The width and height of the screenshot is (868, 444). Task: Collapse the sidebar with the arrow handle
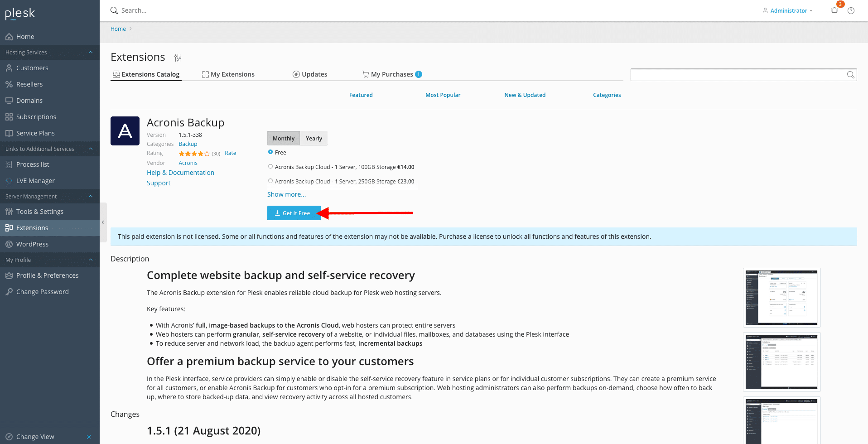pos(103,222)
